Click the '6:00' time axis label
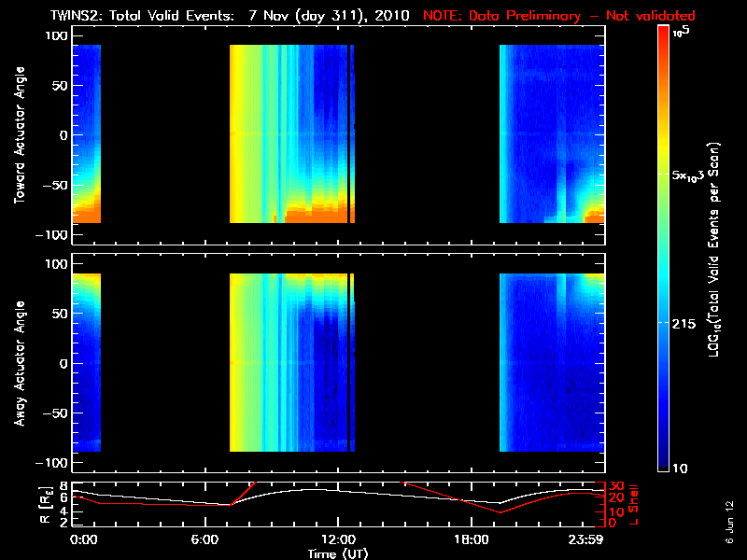Viewport: 747px width, 560px height. click(204, 539)
